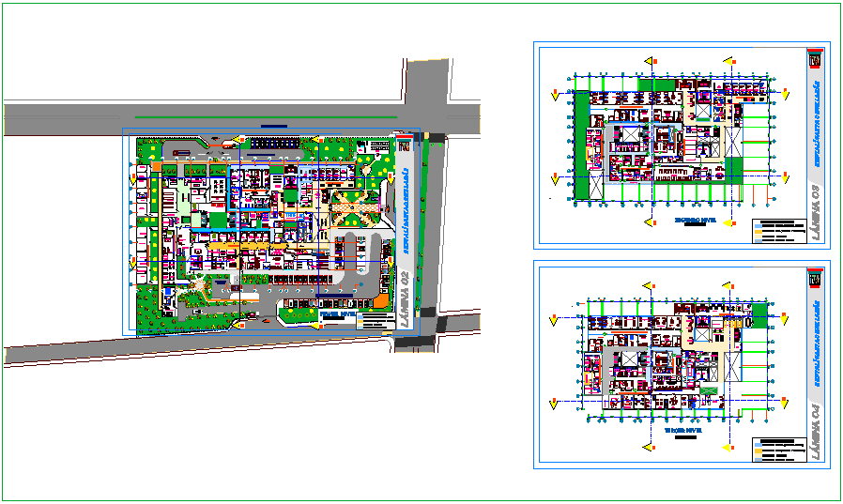Click the logo on the Lámina 02 sheet
Screen dimensions: 843x504
pos(404,142)
